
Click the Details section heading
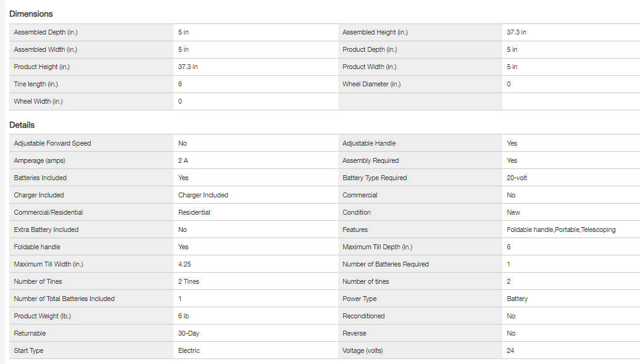click(x=22, y=125)
